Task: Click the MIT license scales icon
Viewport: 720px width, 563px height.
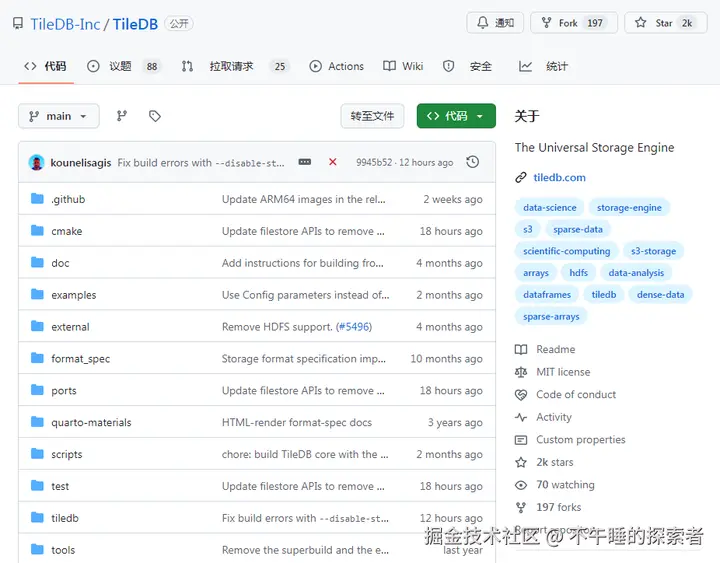Action: (521, 372)
